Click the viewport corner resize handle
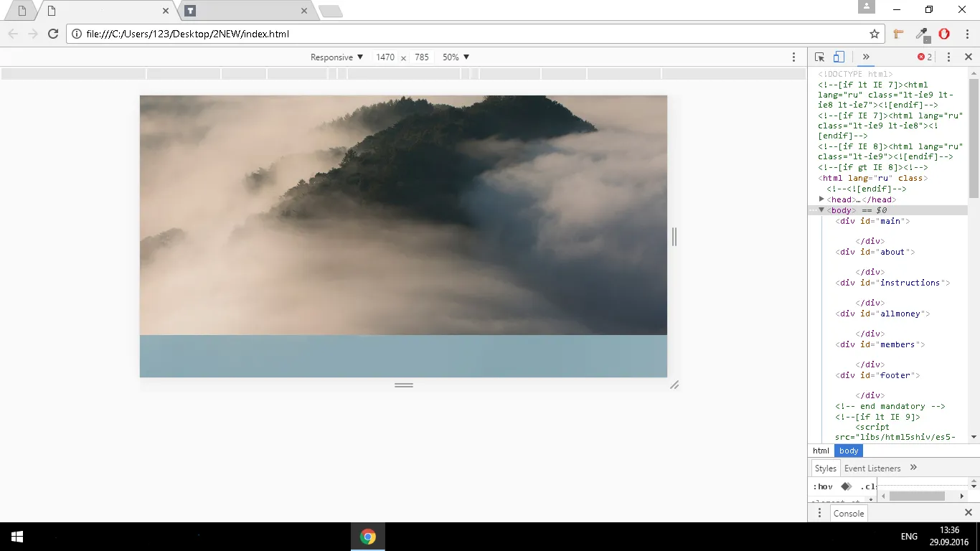 click(x=674, y=385)
